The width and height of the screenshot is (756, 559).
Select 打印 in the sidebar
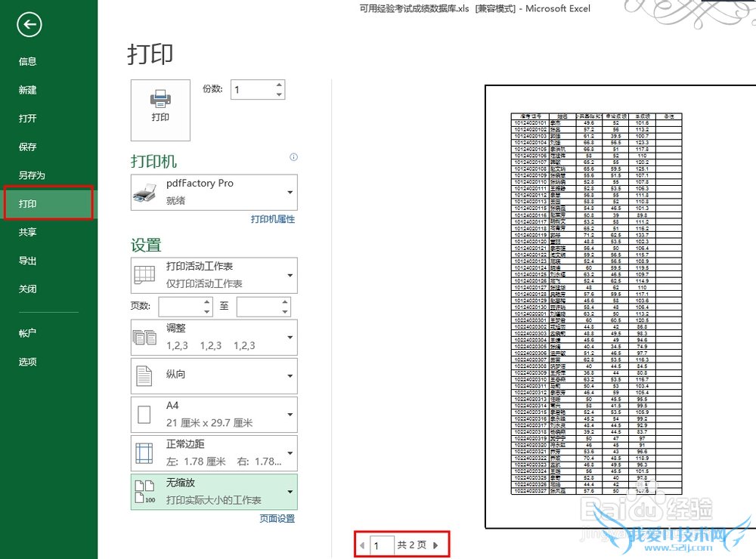coord(48,203)
